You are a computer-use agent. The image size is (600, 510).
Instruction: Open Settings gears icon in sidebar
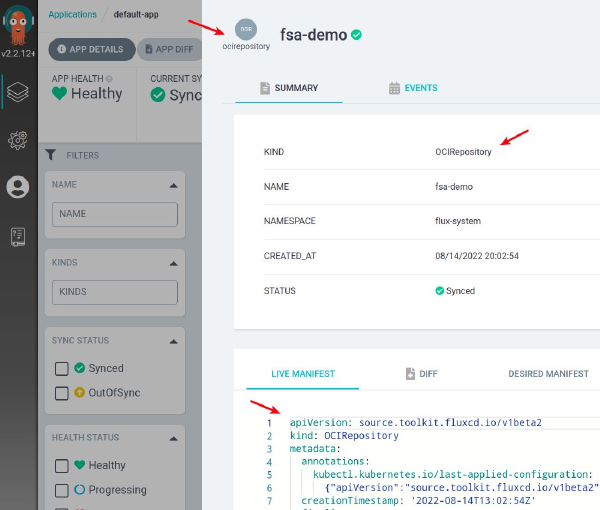pyautogui.click(x=18, y=140)
